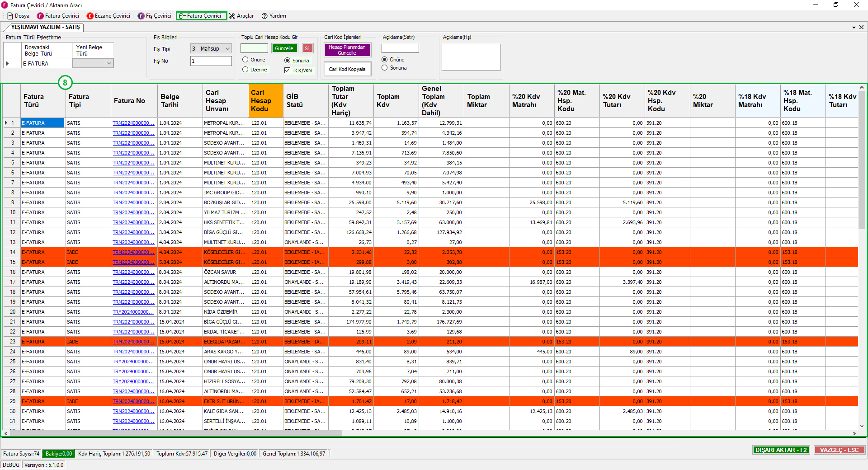Click the green Güncelle button
The width and height of the screenshot is (868, 470).
click(284, 48)
